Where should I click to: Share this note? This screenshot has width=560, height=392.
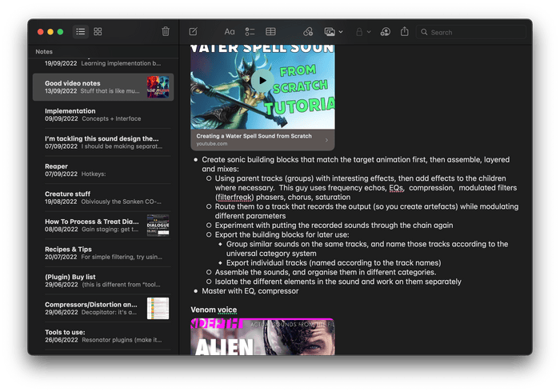404,31
